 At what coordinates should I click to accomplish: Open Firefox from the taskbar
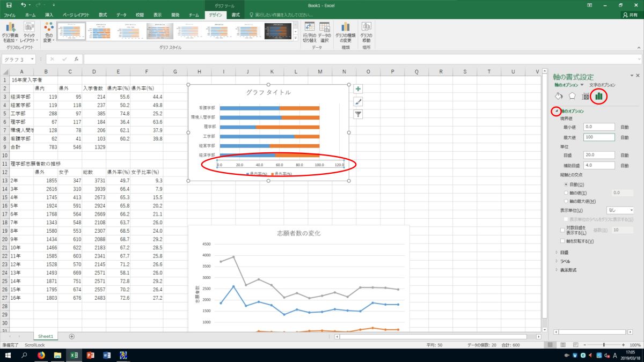(x=41, y=355)
